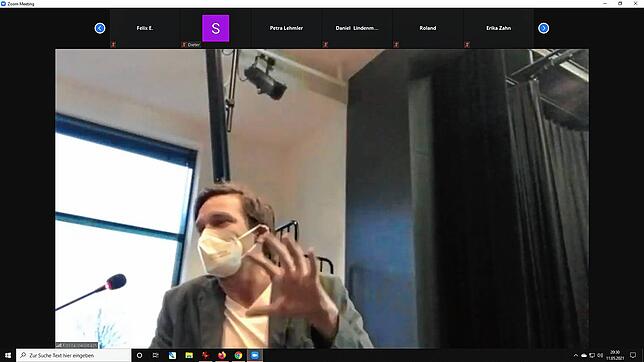Open Task View in taskbar
Viewport: 644px width, 362px height.
click(x=156, y=355)
